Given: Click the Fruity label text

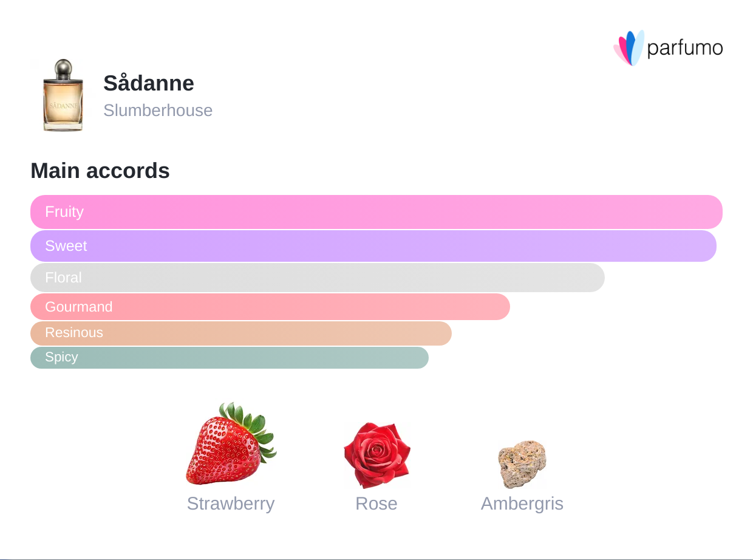Looking at the screenshot, I should tap(64, 212).
